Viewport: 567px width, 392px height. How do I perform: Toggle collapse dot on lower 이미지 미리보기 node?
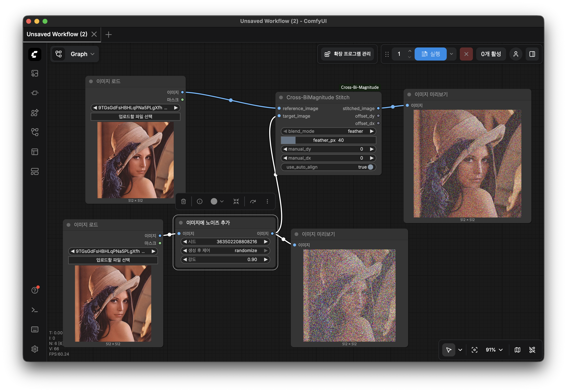tap(296, 234)
